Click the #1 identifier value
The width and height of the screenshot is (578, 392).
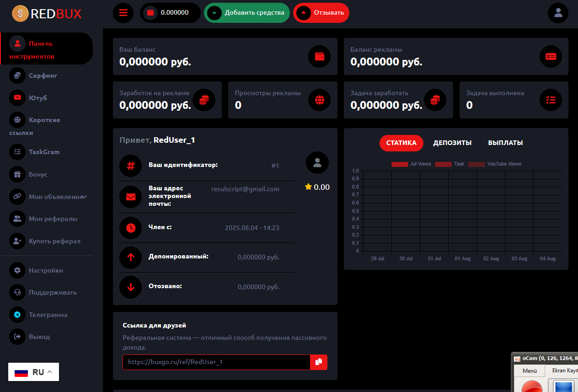point(275,166)
